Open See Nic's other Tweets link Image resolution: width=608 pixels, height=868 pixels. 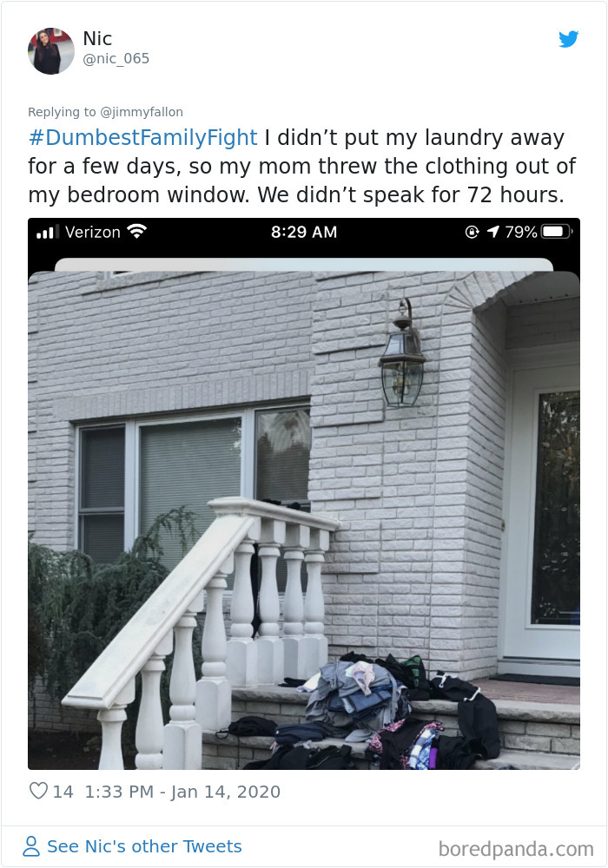click(144, 846)
